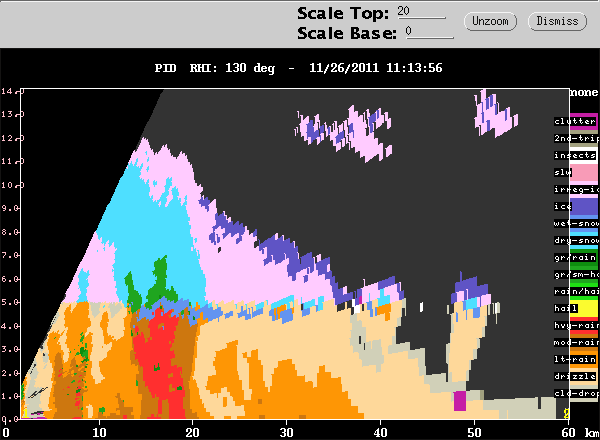Viewport: 600px width, 440px height.
Task: Click the magenta clutter block near 48 km
Action: [x=460, y=401]
